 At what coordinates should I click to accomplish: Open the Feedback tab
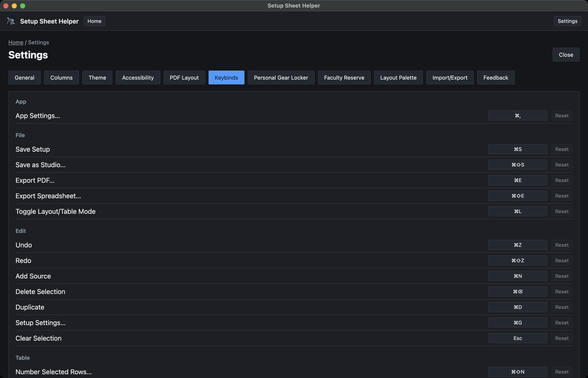(x=496, y=78)
